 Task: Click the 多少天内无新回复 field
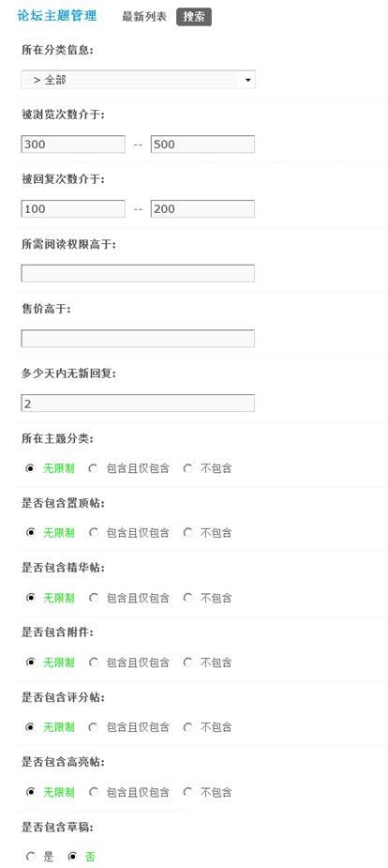pyautogui.click(x=138, y=403)
